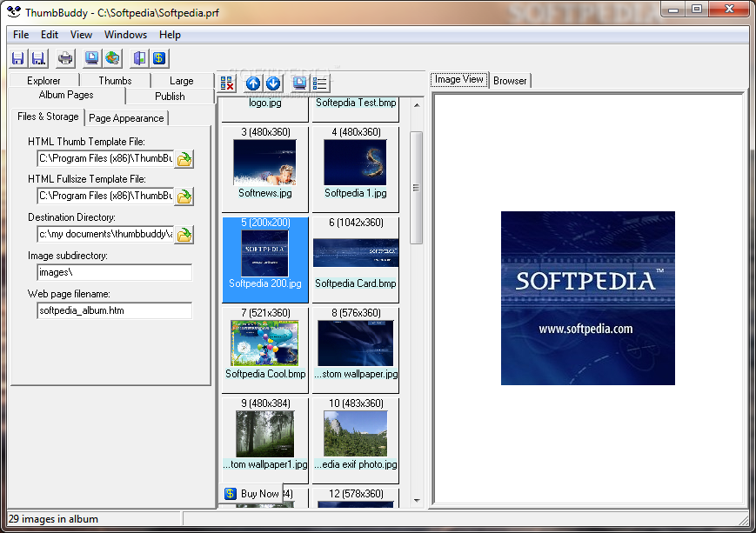Click the exit door icon in toolbar
The width and height of the screenshot is (756, 533).
139,58
